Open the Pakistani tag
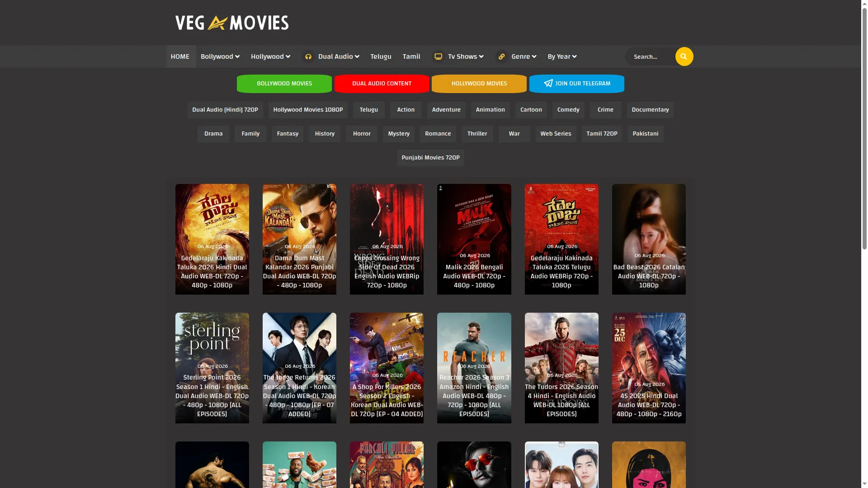The width and height of the screenshot is (868, 488). (x=646, y=134)
